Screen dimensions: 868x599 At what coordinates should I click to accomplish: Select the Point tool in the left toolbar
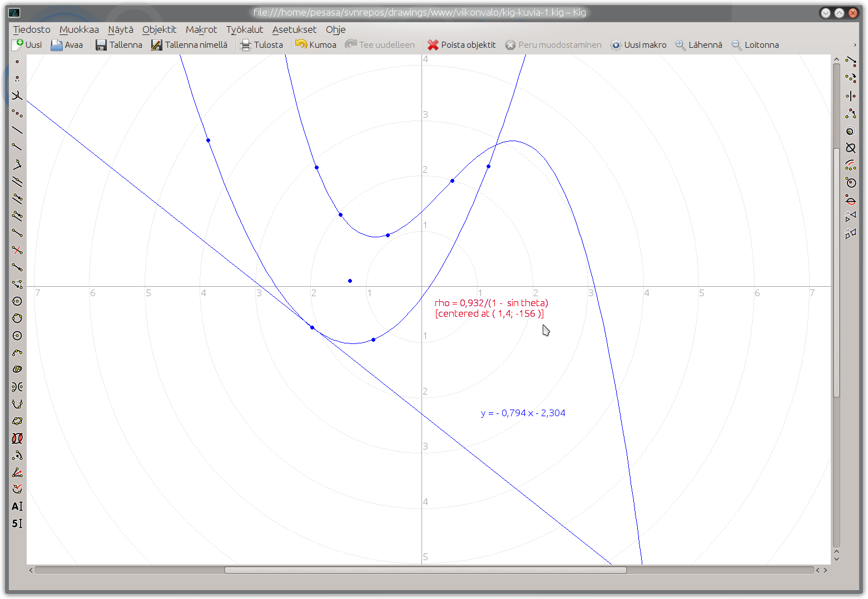pos(17,62)
